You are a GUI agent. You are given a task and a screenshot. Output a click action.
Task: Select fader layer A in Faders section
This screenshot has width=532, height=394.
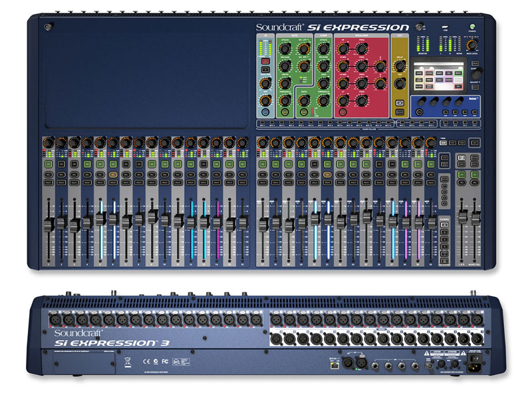(x=444, y=225)
